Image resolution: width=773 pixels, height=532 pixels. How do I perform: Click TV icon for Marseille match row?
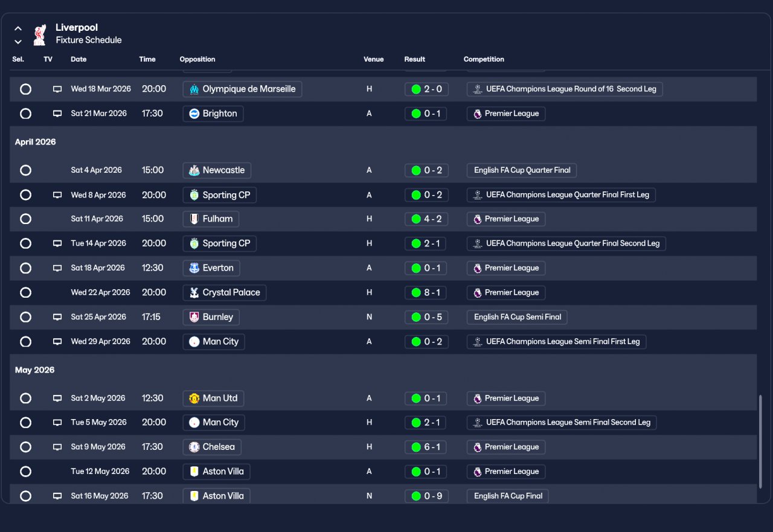[x=57, y=89]
